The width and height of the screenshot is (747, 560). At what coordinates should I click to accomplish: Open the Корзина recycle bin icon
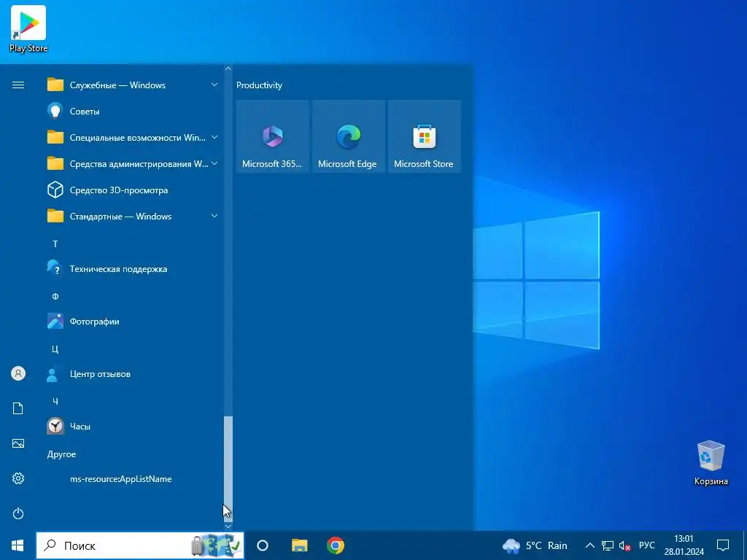[x=711, y=463]
